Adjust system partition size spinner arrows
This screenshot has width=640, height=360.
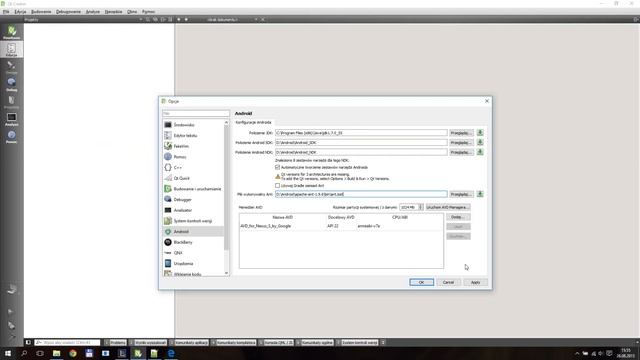pyautogui.click(x=421, y=207)
